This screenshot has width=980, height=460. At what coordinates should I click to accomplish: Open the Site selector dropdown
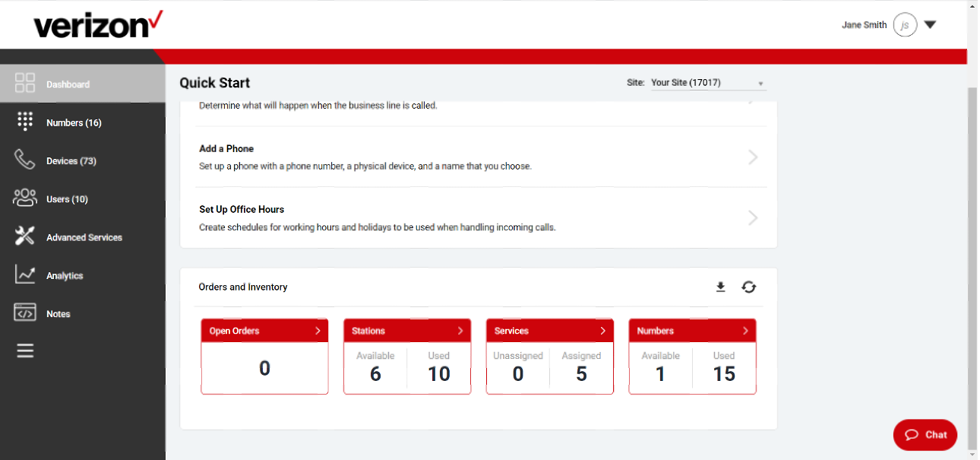coord(709,83)
